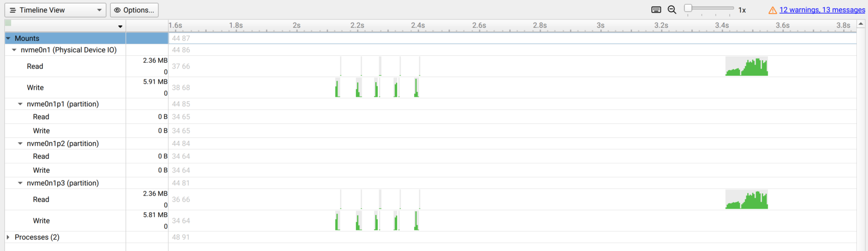Select Write row under nvme0n1p1
Viewport: 868px width, 251px height.
point(41,131)
